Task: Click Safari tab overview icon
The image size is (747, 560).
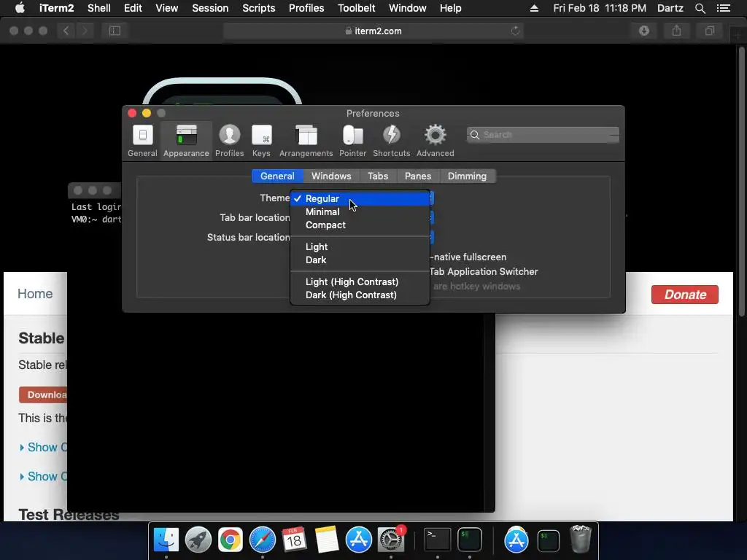Action: 709,31
